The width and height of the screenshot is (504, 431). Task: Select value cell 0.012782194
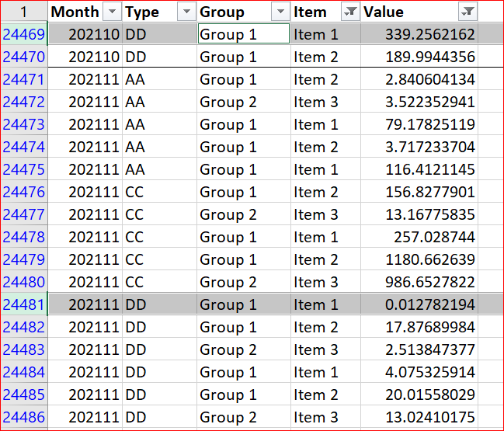click(x=419, y=304)
